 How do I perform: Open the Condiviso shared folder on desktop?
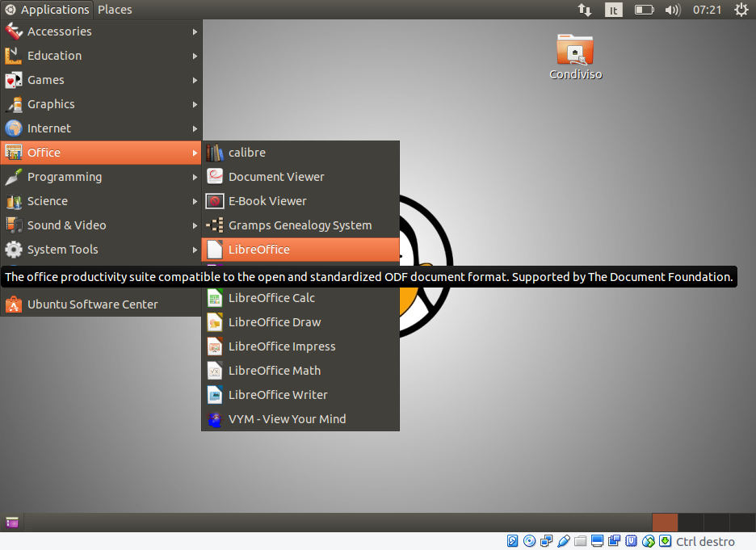pos(575,51)
